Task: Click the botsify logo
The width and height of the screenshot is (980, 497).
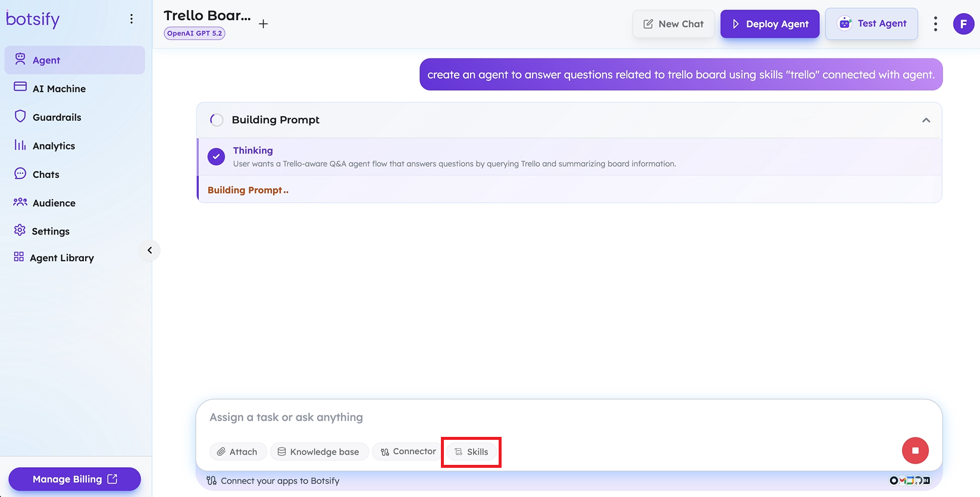Action: 33,19
